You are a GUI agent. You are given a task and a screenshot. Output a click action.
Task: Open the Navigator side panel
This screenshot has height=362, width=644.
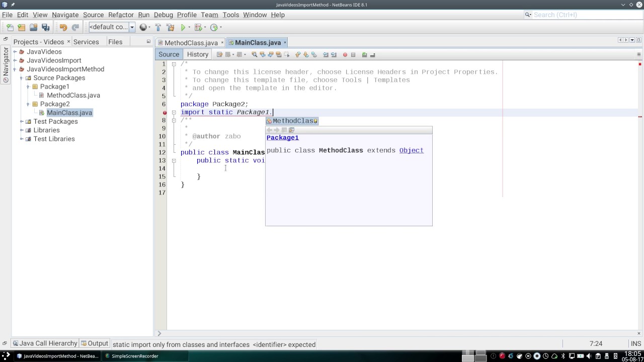[6, 65]
